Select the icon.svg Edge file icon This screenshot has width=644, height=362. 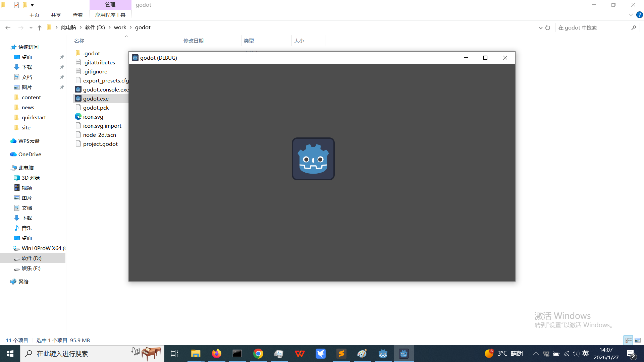(x=78, y=117)
